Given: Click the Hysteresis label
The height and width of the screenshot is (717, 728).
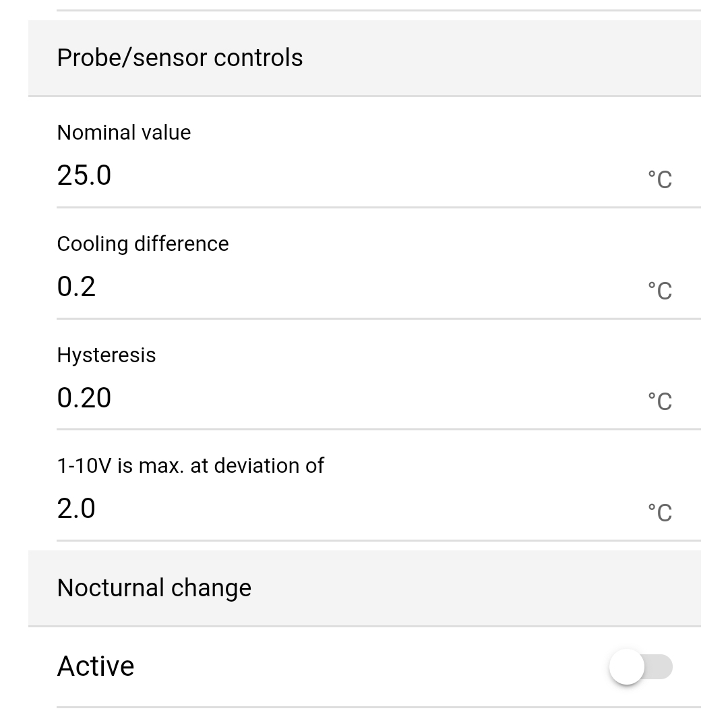Looking at the screenshot, I should [x=107, y=355].
